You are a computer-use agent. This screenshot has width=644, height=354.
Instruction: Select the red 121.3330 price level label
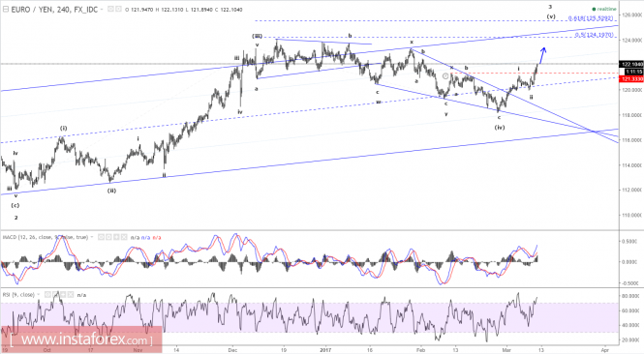point(631,78)
